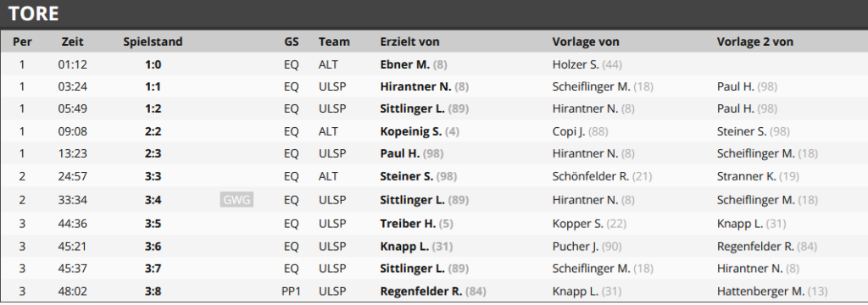The image size is (868, 305).
Task: Open scorer Ebner M. player link
Action: point(405,64)
